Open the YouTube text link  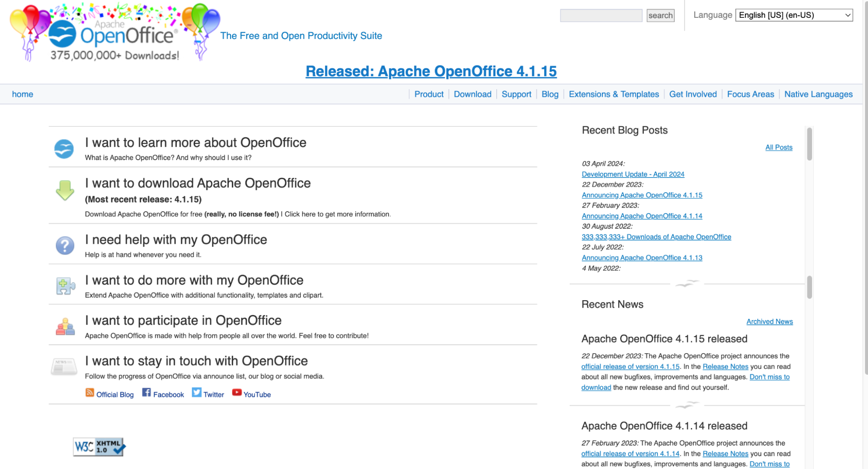click(257, 394)
